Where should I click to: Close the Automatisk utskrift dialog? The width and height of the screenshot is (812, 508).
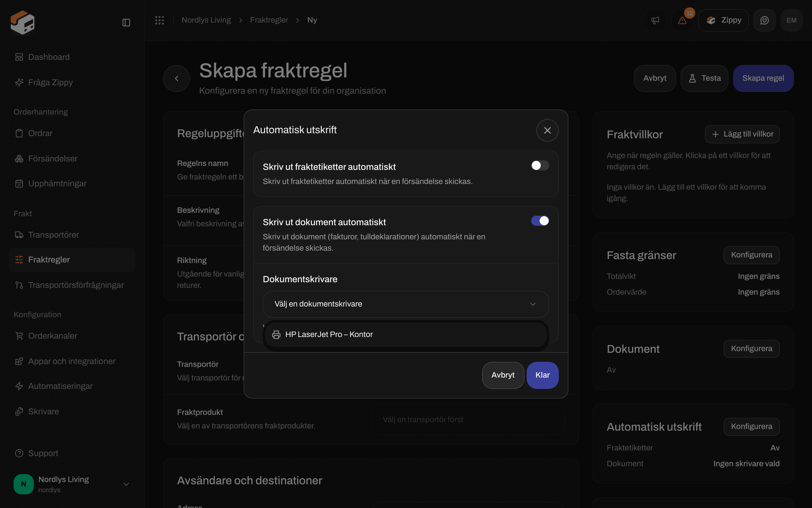point(547,130)
